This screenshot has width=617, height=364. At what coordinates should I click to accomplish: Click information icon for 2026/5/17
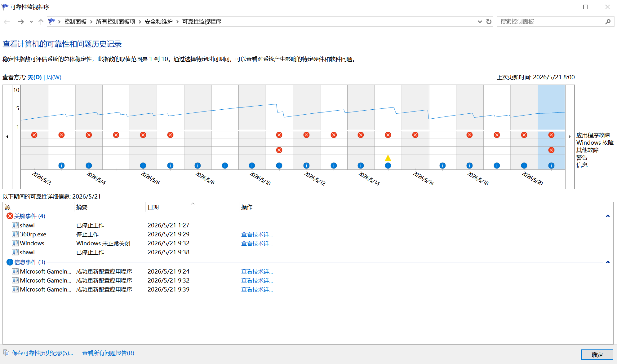[442, 165]
